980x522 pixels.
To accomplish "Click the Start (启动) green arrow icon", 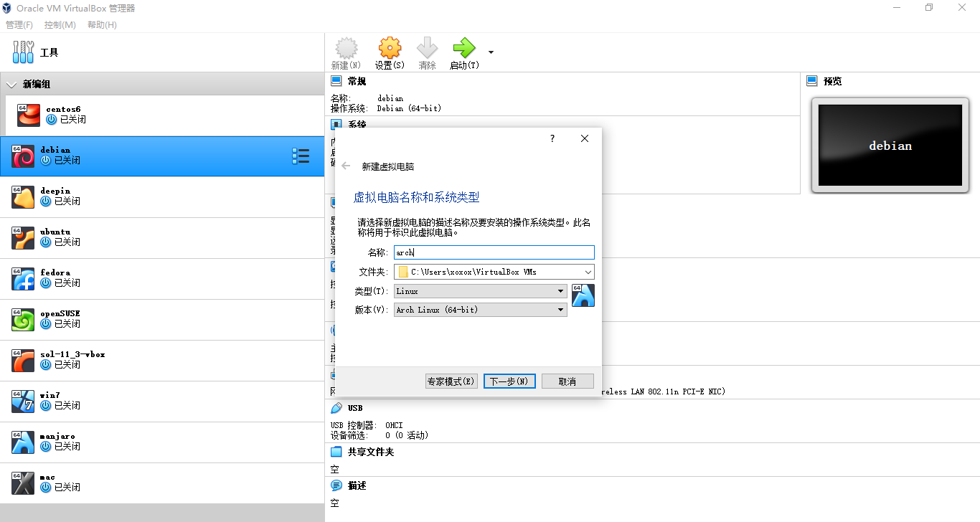I will click(x=464, y=48).
